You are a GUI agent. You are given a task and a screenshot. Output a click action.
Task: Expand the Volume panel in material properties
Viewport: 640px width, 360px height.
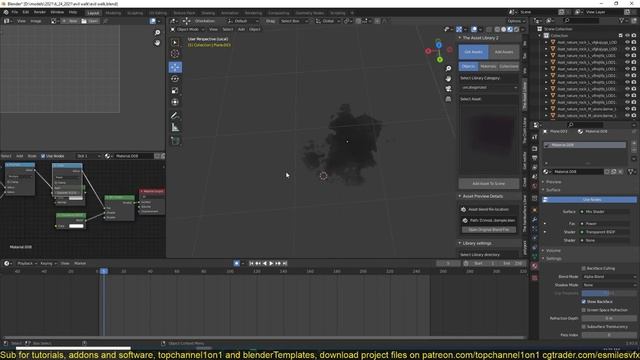[543, 250]
